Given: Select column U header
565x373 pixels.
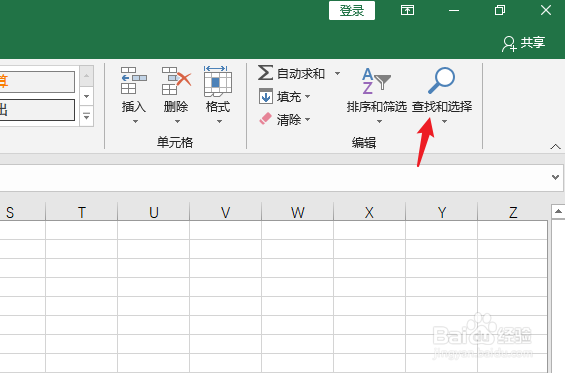Looking at the screenshot, I should tap(154, 212).
